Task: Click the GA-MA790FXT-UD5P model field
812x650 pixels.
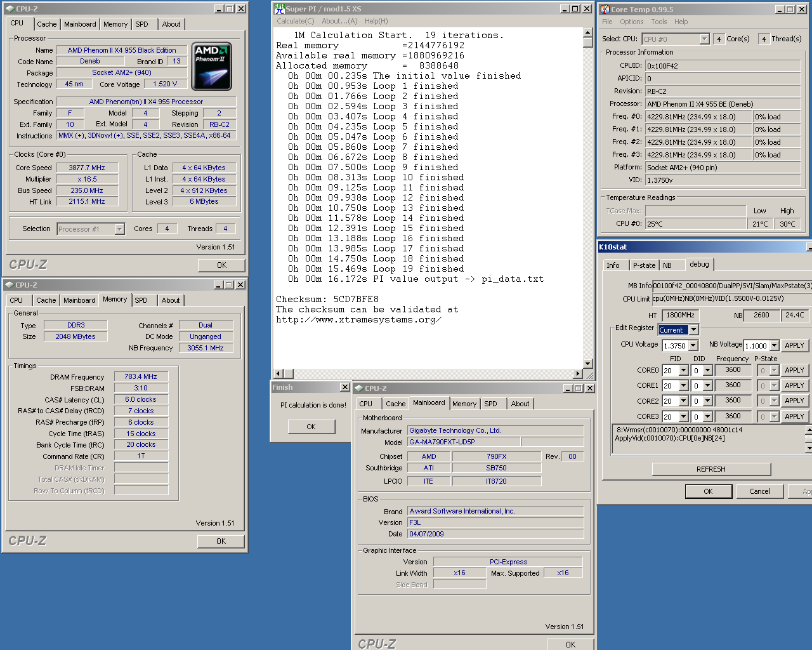Action: coord(464,442)
